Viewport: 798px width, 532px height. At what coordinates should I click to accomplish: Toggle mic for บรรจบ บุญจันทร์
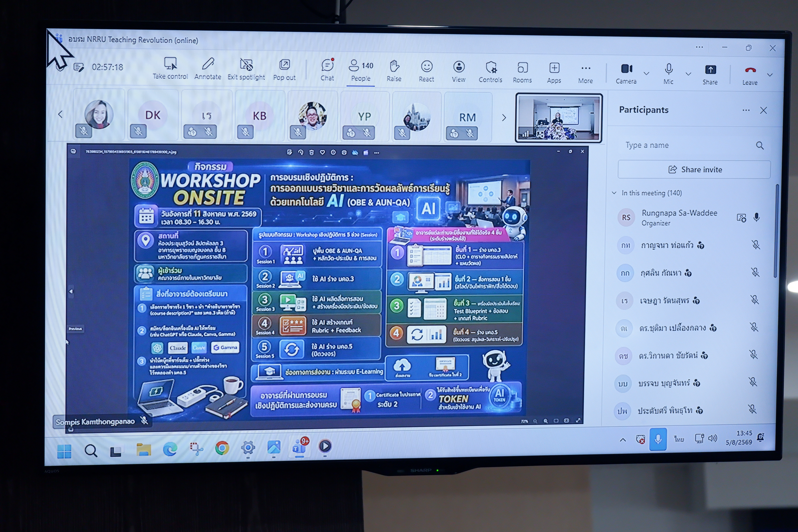(x=753, y=382)
